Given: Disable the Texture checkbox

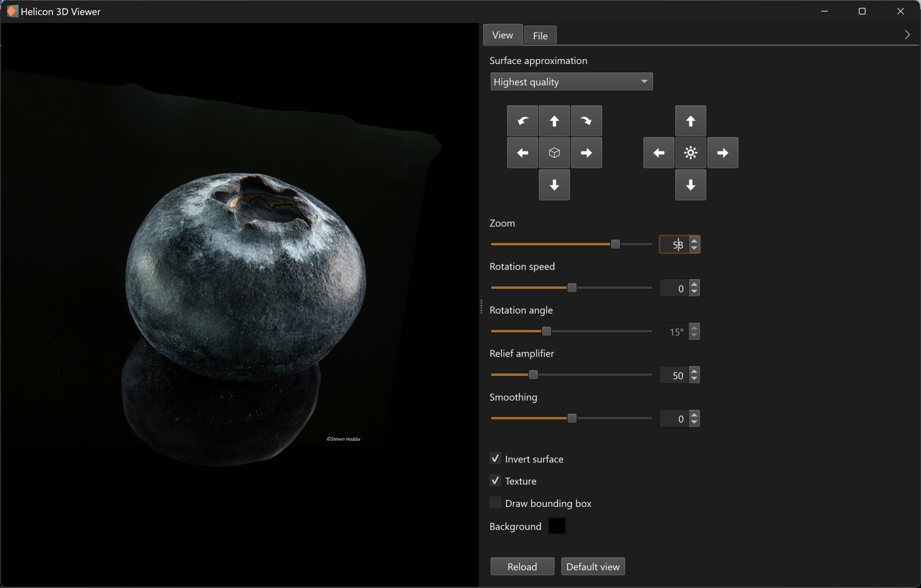Looking at the screenshot, I should point(495,480).
